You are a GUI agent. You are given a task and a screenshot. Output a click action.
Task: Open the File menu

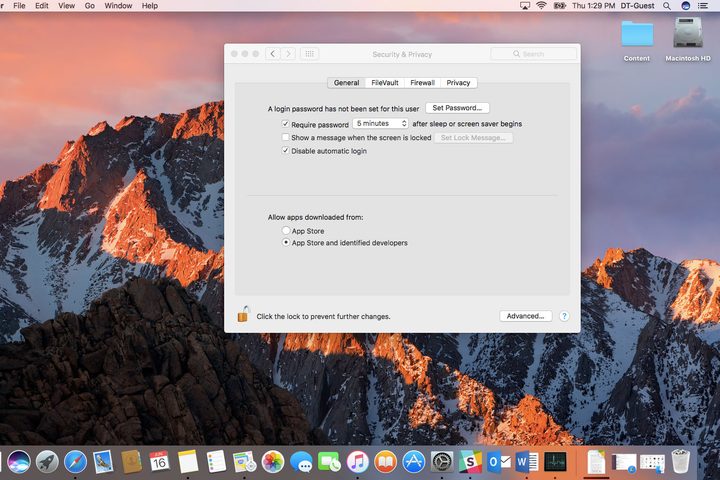pyautogui.click(x=19, y=6)
